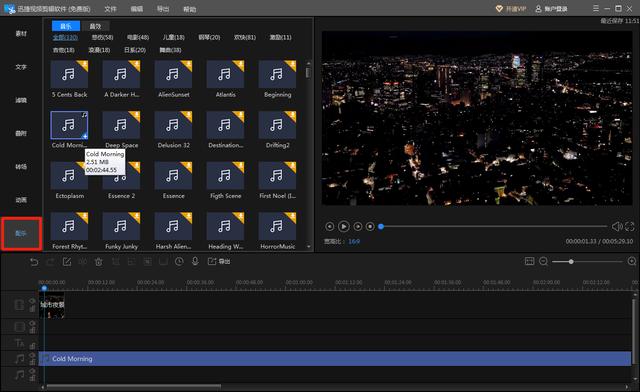Click the 导出 export button in timeline toolbar
This screenshot has width=640, height=392.
tap(219, 261)
